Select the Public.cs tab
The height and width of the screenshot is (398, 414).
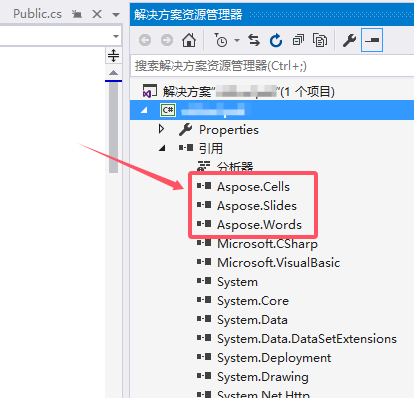(x=37, y=14)
